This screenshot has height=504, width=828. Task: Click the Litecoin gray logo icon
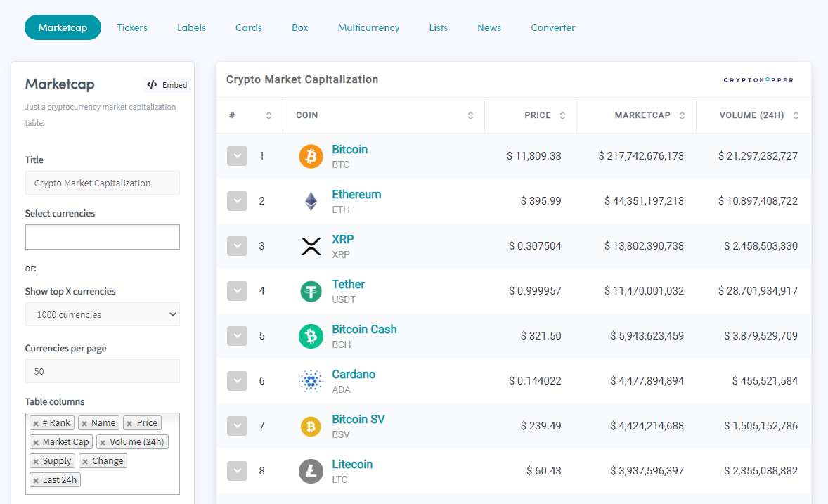(311, 471)
